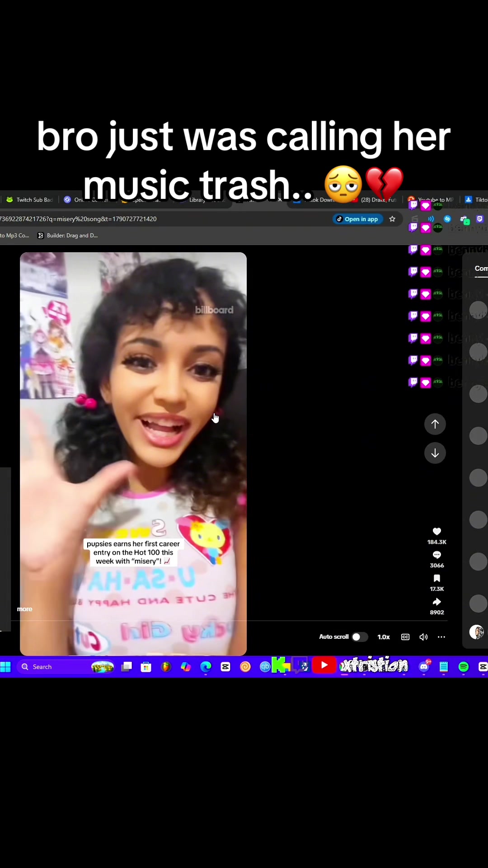This screenshot has width=488, height=868.
Task: Open FL Studio from the taskbar
Action: pyautogui.click(x=166, y=667)
